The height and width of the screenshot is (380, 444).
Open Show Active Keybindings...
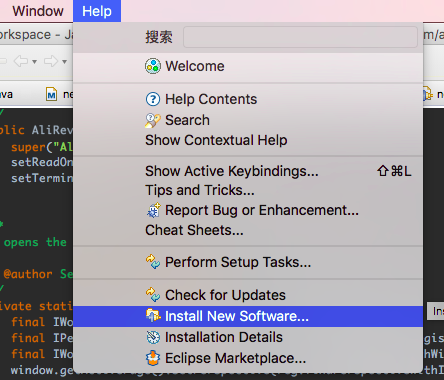248,171
